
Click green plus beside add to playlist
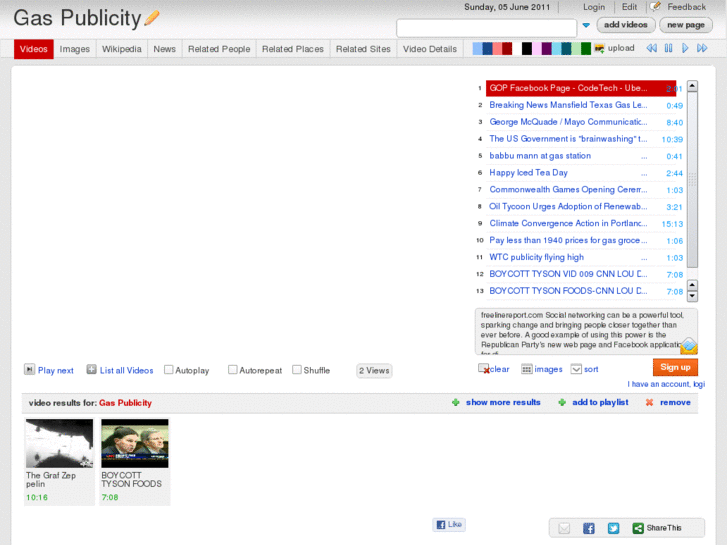coord(562,403)
